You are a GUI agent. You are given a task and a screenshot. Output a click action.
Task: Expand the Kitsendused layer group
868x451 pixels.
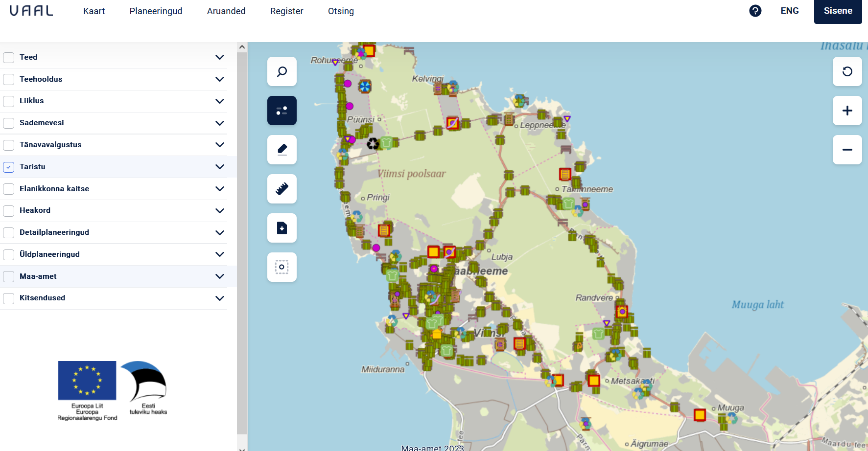pos(220,298)
